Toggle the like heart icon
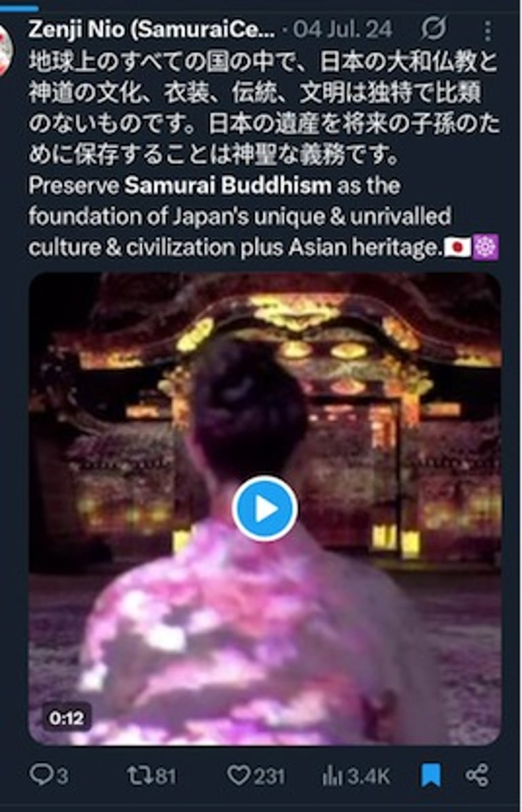Screen dimensions: 522x812 tap(239, 775)
